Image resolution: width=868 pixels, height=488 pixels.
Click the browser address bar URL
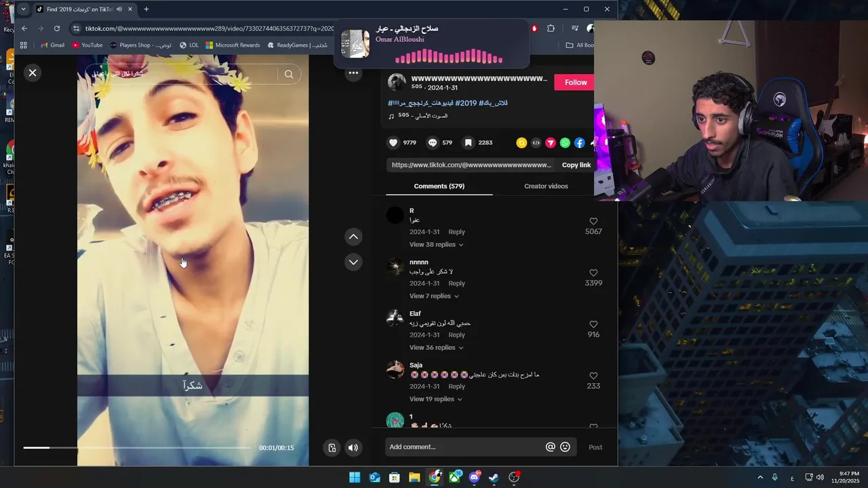(210, 28)
